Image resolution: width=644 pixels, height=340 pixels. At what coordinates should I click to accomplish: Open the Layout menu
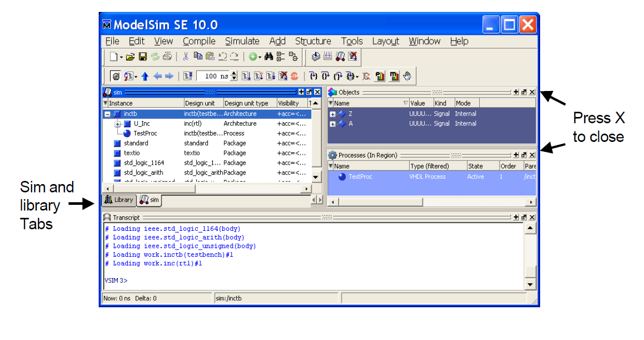click(x=385, y=41)
